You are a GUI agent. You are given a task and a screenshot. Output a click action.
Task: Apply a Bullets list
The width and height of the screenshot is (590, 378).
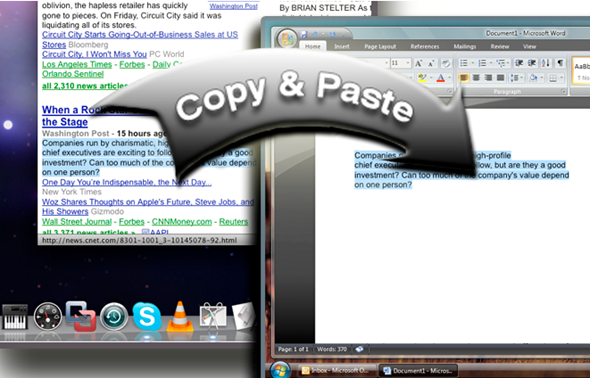(x=464, y=63)
